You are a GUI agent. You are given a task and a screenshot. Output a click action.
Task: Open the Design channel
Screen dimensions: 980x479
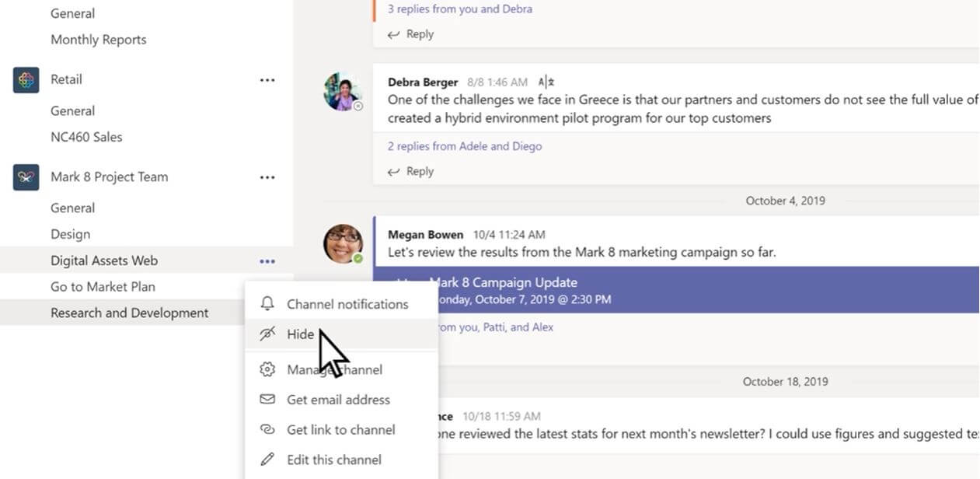tap(71, 234)
